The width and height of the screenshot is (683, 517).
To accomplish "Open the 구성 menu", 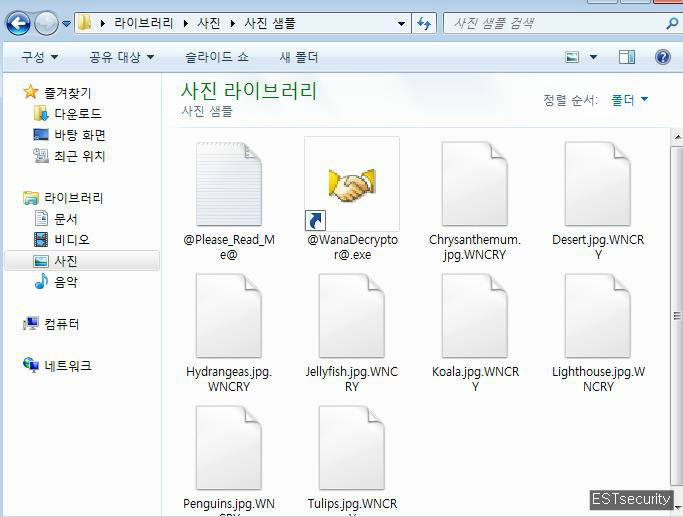I will [x=40, y=57].
